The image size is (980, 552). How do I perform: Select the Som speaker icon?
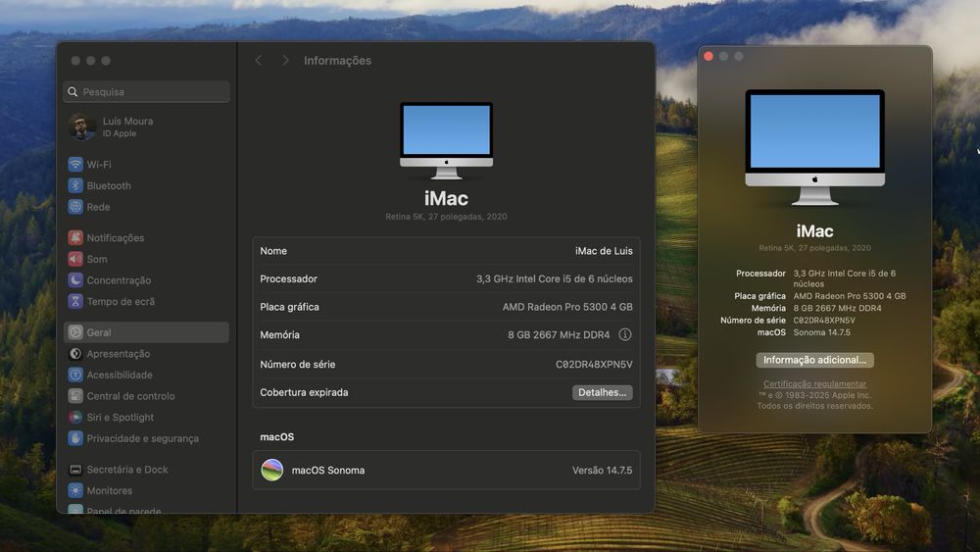tap(75, 259)
